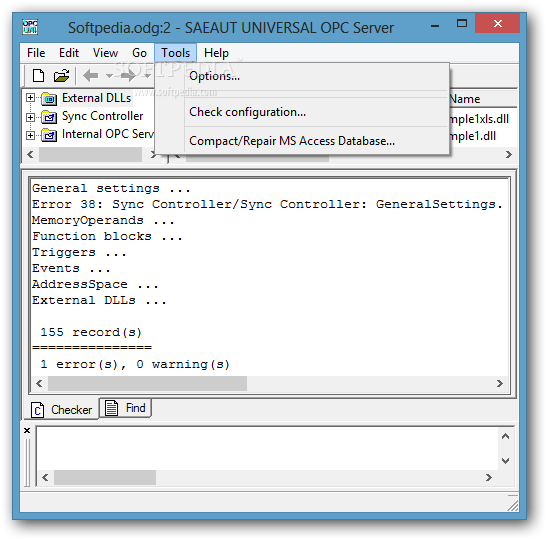Viewport: 547px width, 540px height.
Task: Expand the Sync Controller tree node
Action: pyautogui.click(x=30, y=117)
